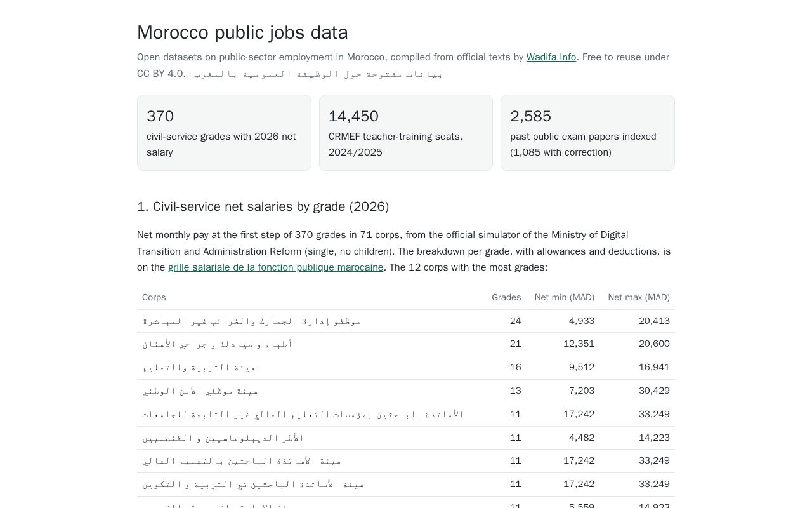812x508 pixels.
Task: Select the 2,585 past exam papers card
Action: click(x=587, y=133)
